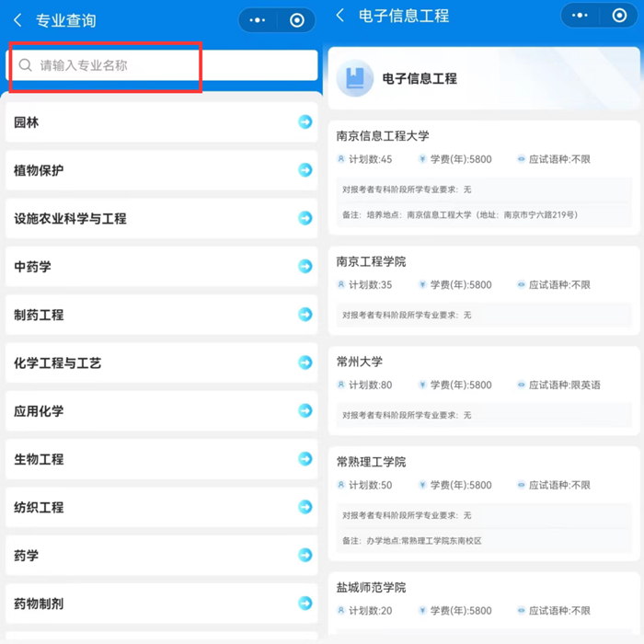
Task: Focus the 请输入专业名称 search field
Action: (166, 65)
